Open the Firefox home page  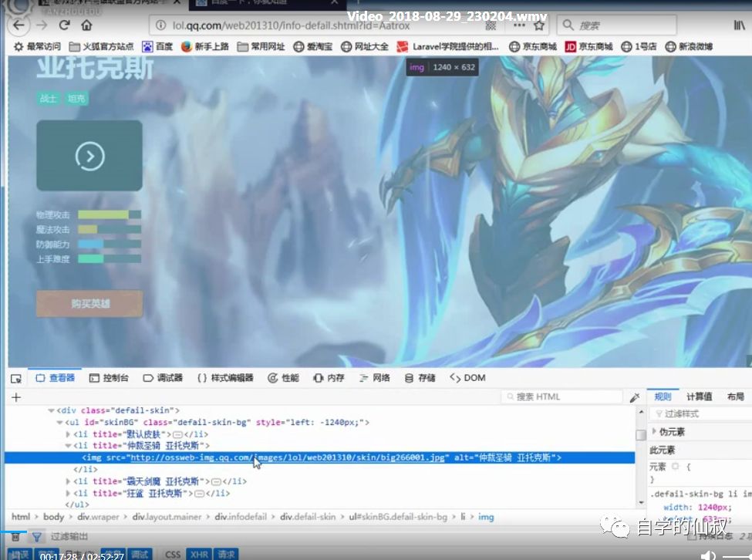pyautogui.click(x=86, y=25)
